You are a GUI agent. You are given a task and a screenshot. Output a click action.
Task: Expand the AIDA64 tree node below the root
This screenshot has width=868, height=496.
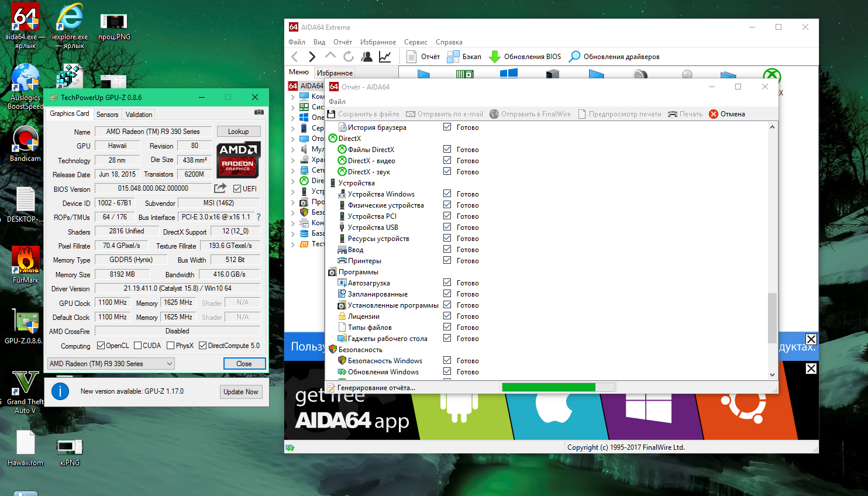click(293, 97)
